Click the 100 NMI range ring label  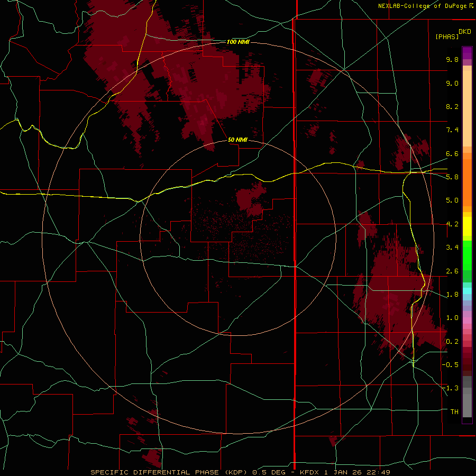(238, 42)
